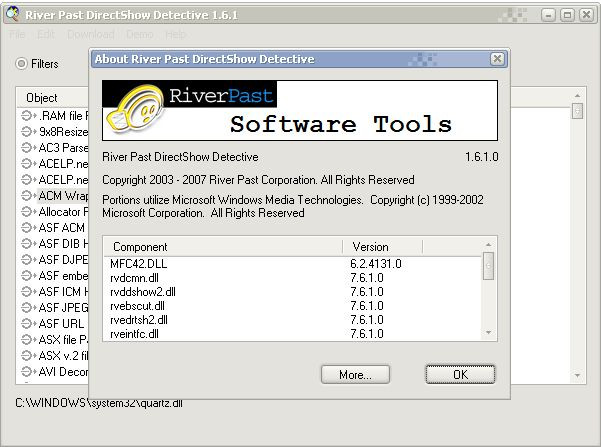Click the component list scroll-down arrow

pos(488,332)
